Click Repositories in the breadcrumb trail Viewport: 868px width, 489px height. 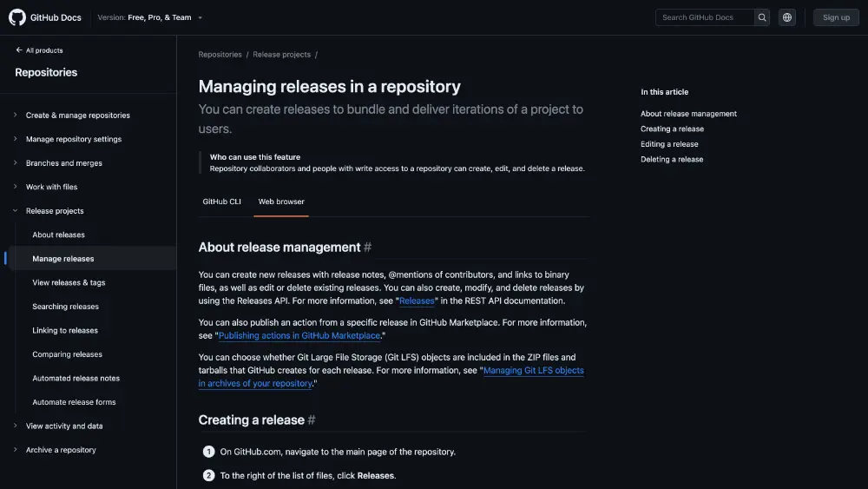[x=220, y=55]
